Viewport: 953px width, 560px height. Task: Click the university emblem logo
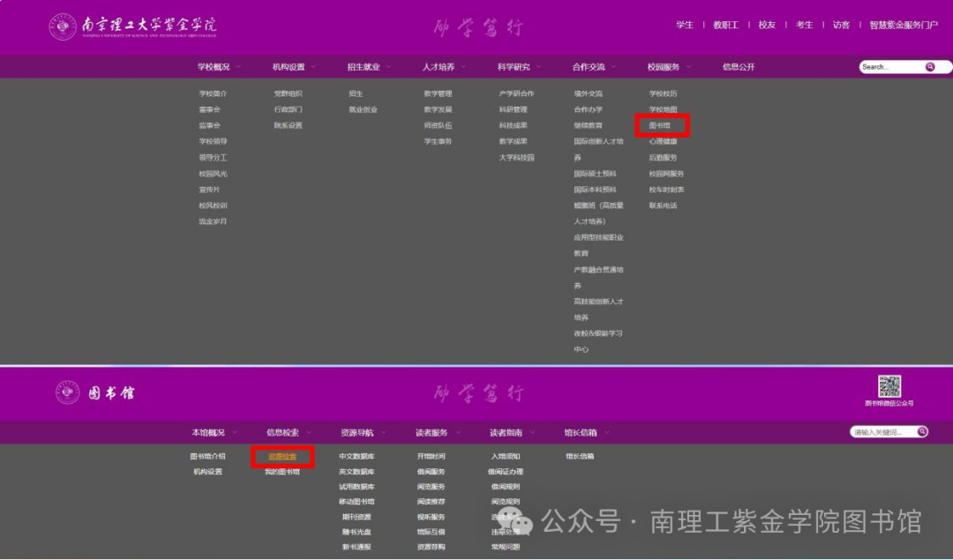[62, 26]
